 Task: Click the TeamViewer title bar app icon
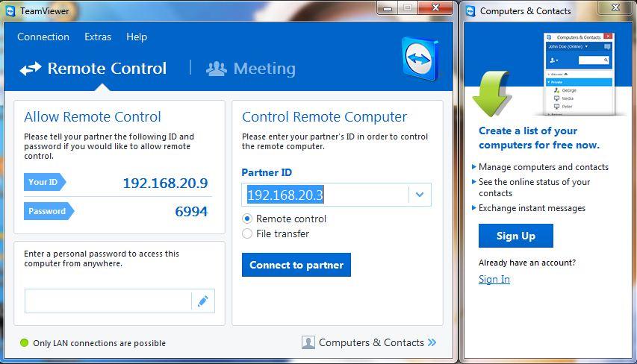pos(10,11)
